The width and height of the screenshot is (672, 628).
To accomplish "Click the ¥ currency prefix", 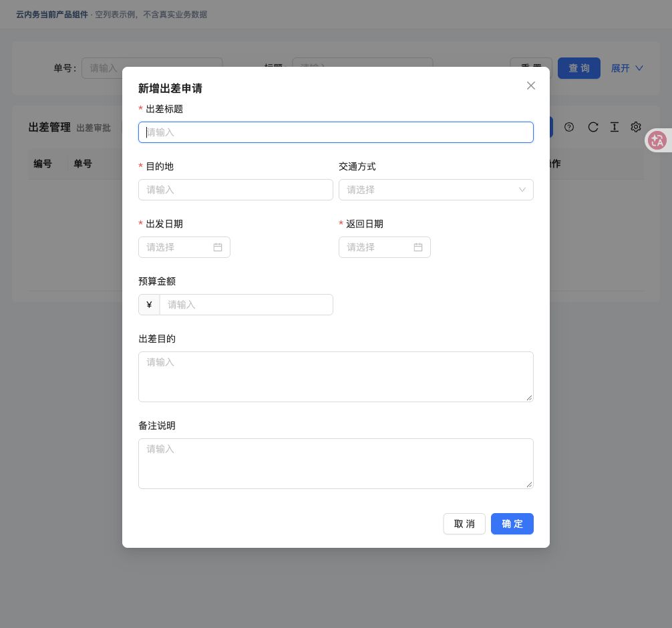I will (x=149, y=305).
